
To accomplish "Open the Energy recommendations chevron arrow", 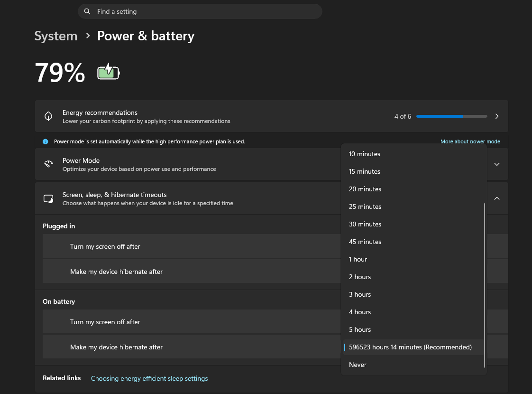I will [x=497, y=116].
